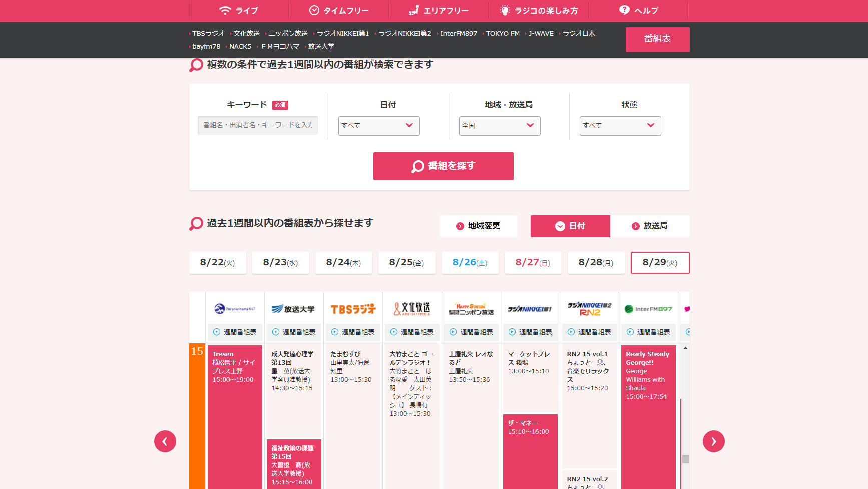868x489 pixels.
Task: Open the ヘルプ help menu
Action: pyautogui.click(x=639, y=10)
